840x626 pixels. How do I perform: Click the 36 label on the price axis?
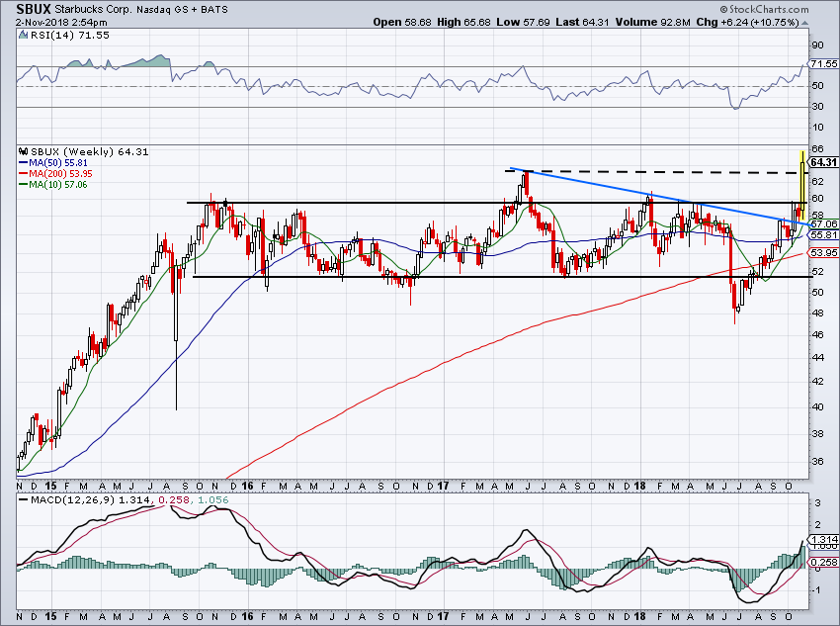click(817, 461)
